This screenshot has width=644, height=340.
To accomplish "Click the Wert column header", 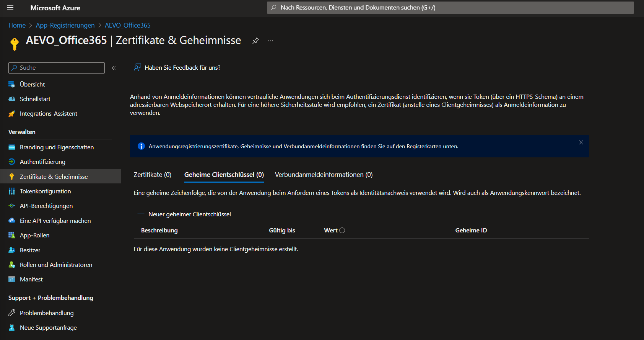I will tap(331, 230).
